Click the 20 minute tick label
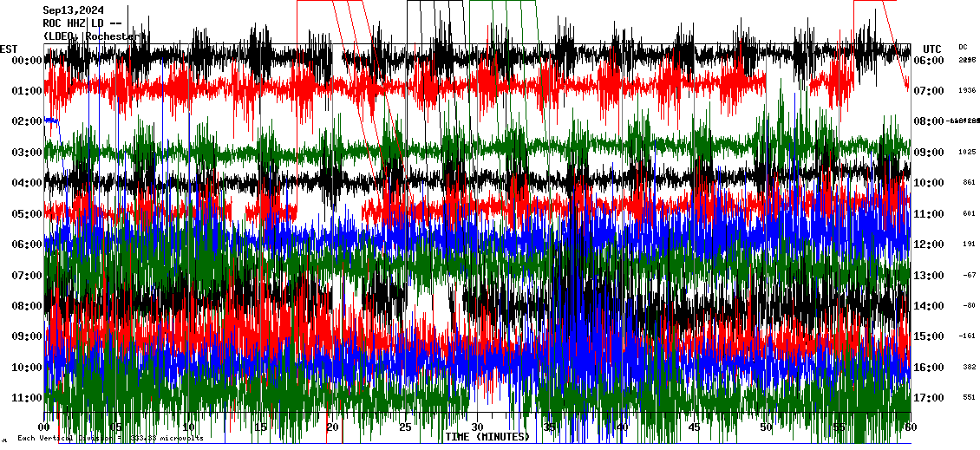 pyautogui.click(x=333, y=427)
